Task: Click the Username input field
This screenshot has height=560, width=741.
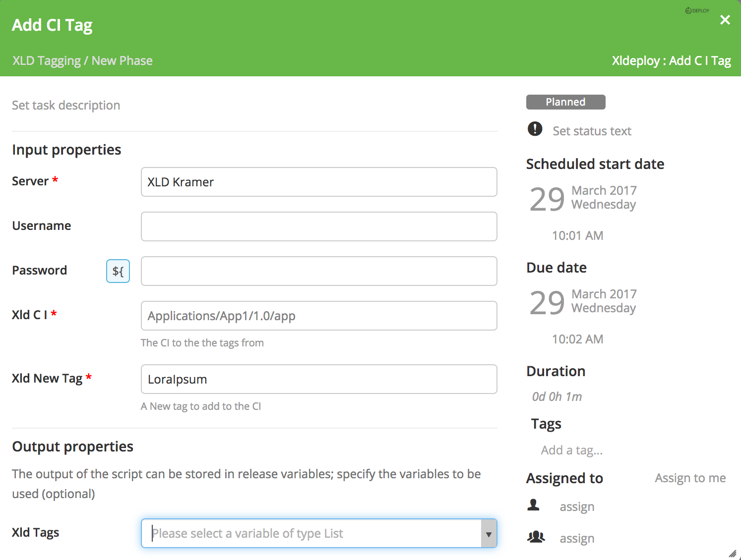Action: point(319,226)
